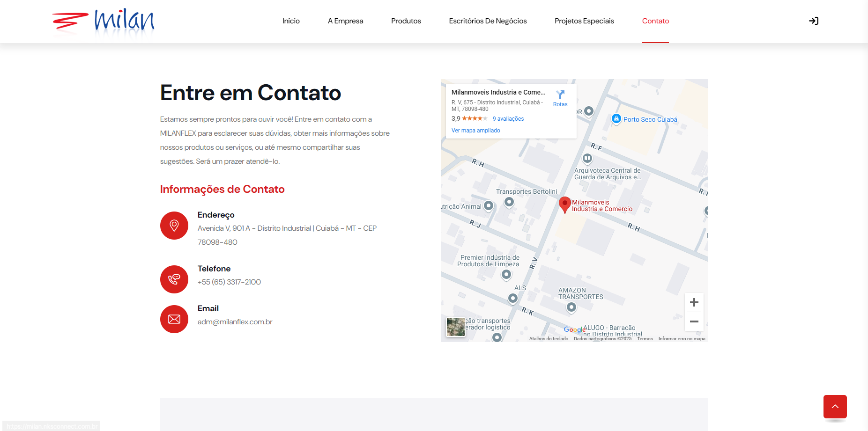The width and height of the screenshot is (868, 431).
Task: Click the Google logo on map
Action: tap(574, 330)
